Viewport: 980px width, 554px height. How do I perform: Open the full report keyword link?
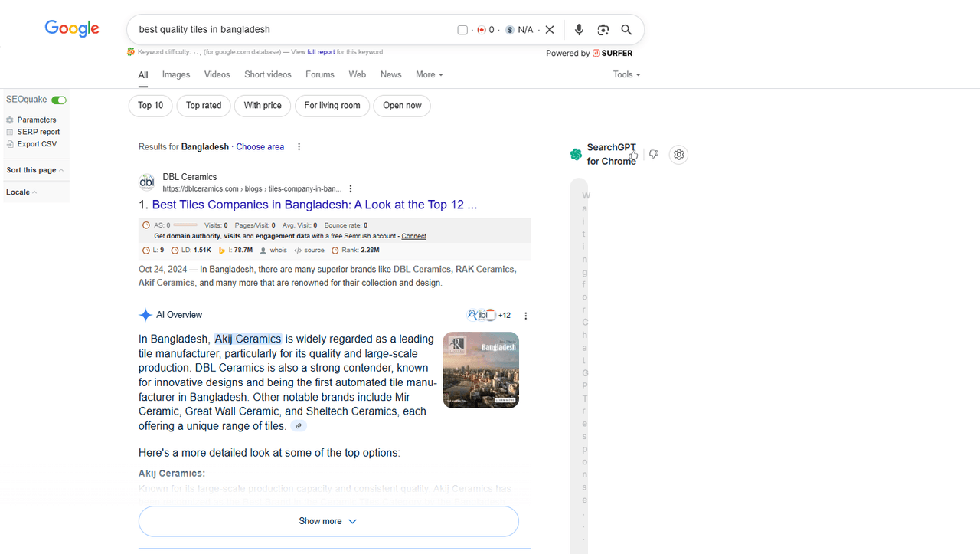coord(321,52)
